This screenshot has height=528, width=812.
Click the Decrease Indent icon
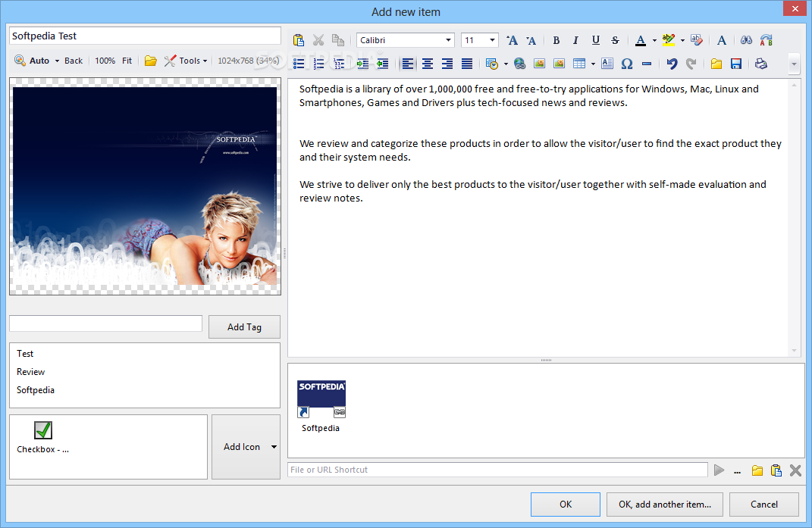click(382, 63)
